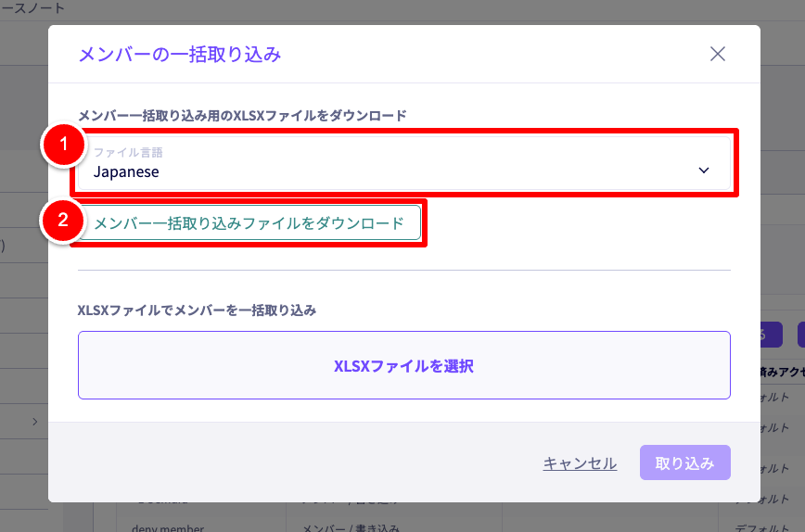Open the ファイル言語 dropdown

click(403, 163)
